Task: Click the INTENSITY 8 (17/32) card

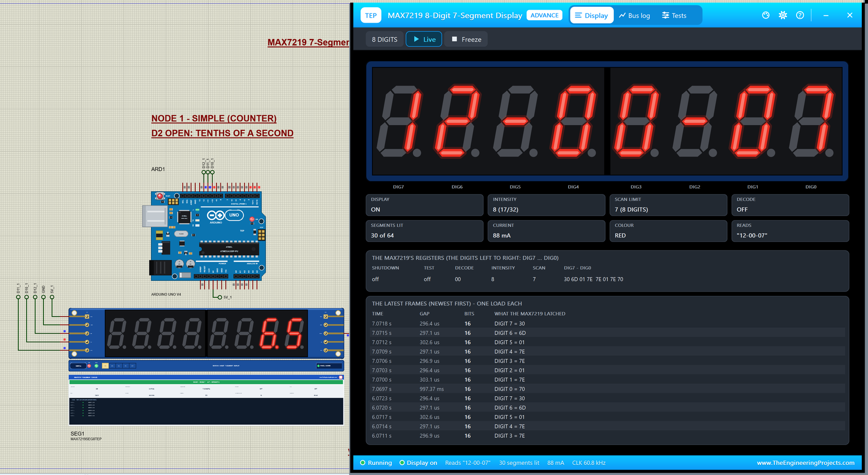Action: pyautogui.click(x=546, y=205)
